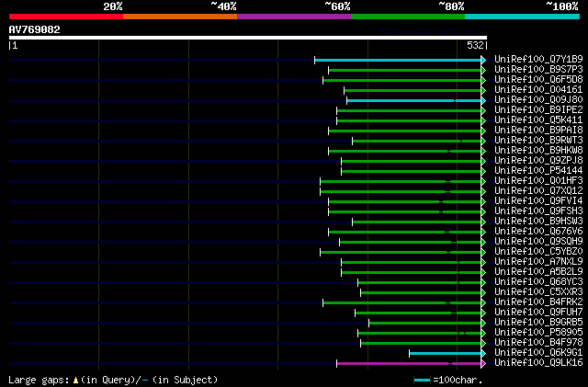Select label UniRef100_Q9SQH9
This screenshot has height=387, width=588.
(538, 242)
